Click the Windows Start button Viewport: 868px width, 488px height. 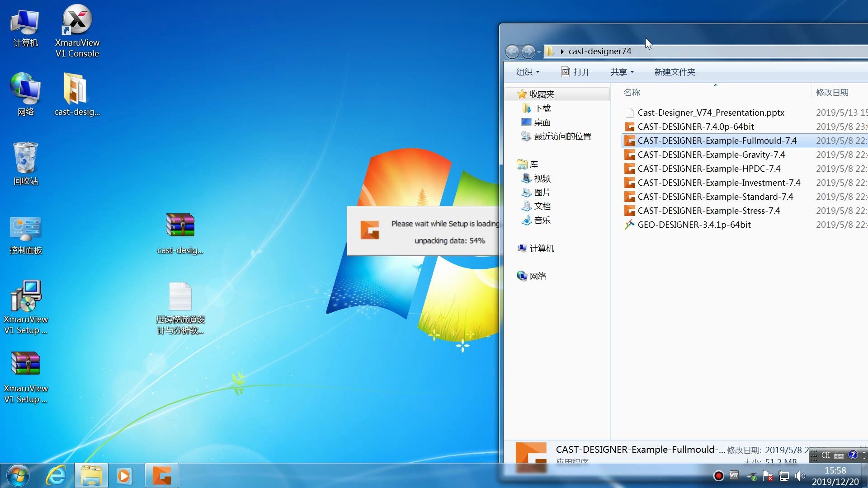[18, 475]
